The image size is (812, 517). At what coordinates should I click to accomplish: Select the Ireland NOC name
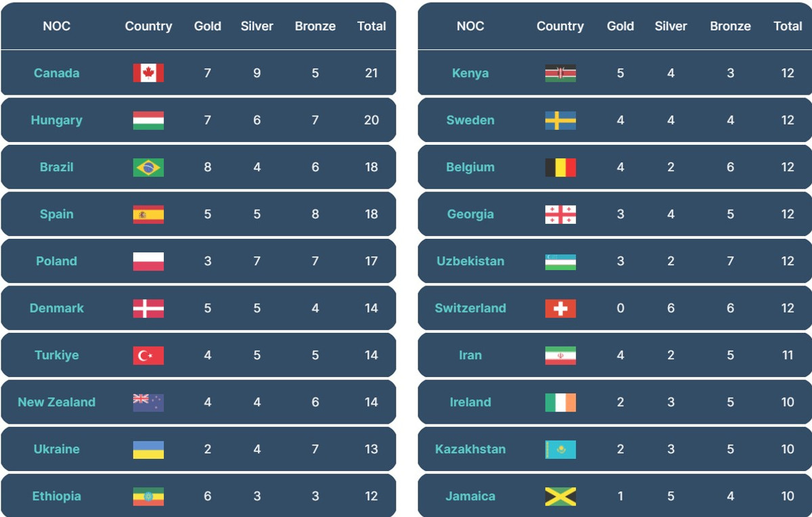click(x=470, y=402)
